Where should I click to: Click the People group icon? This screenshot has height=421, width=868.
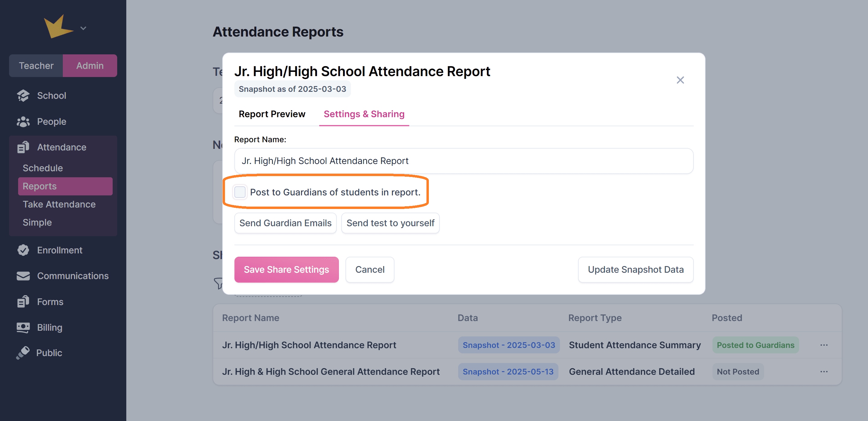click(23, 122)
